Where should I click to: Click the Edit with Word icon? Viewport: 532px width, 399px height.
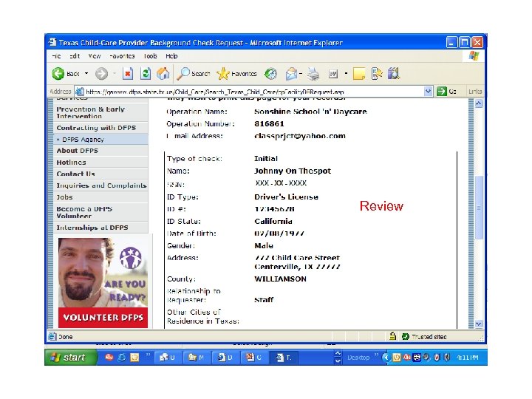coord(333,74)
